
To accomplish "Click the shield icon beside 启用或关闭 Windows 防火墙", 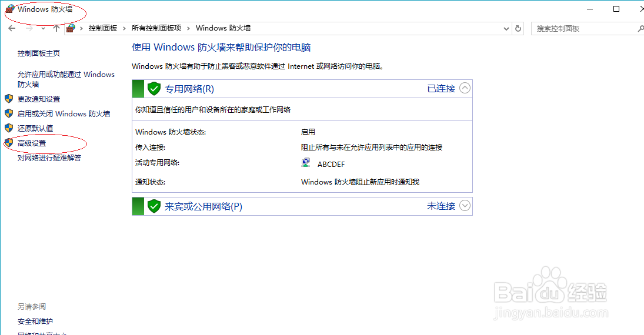I will [x=9, y=113].
